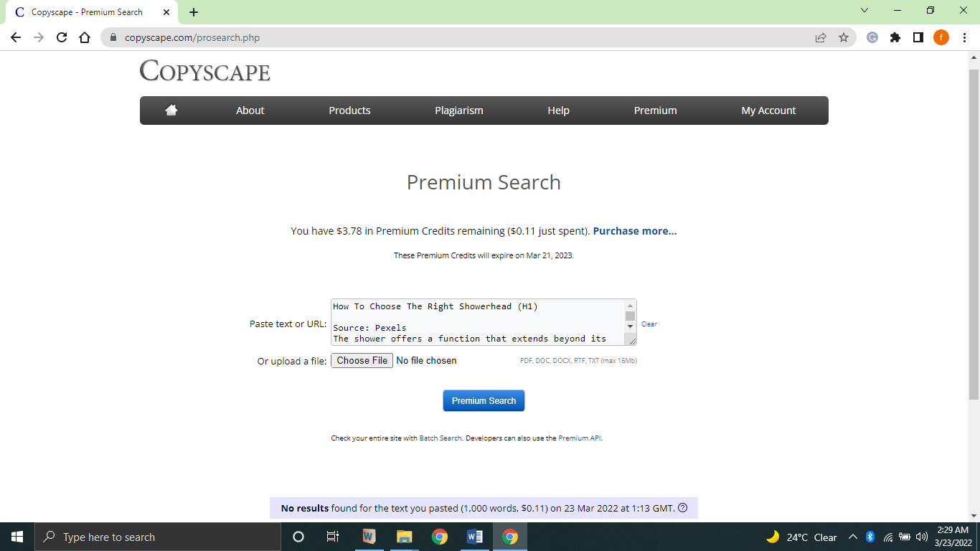Click the share page icon in address bar

[821, 37]
